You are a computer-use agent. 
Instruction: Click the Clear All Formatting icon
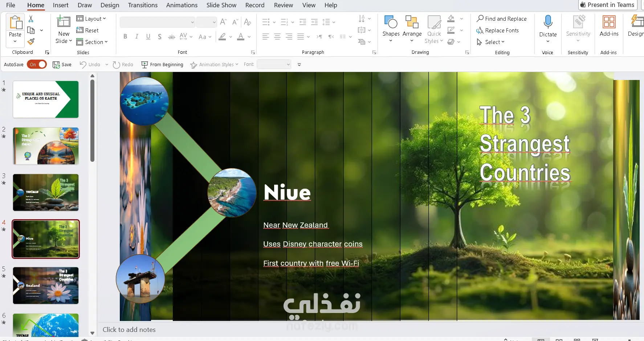coord(248,22)
